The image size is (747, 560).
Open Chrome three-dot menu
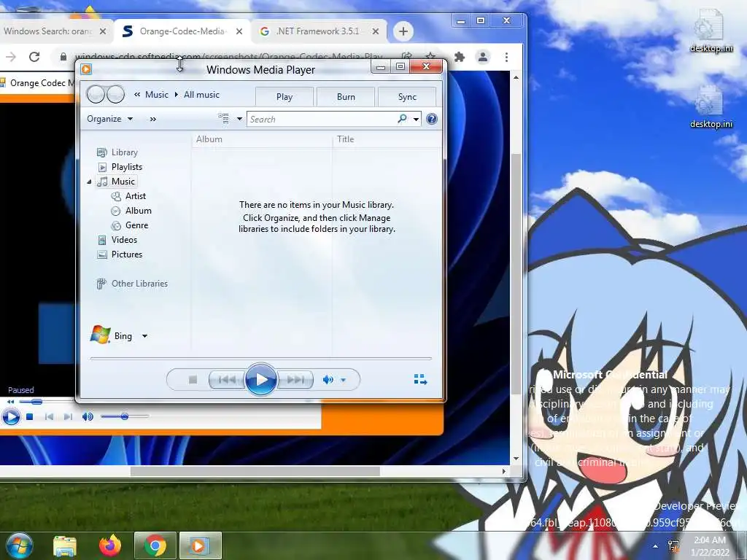[506, 57]
